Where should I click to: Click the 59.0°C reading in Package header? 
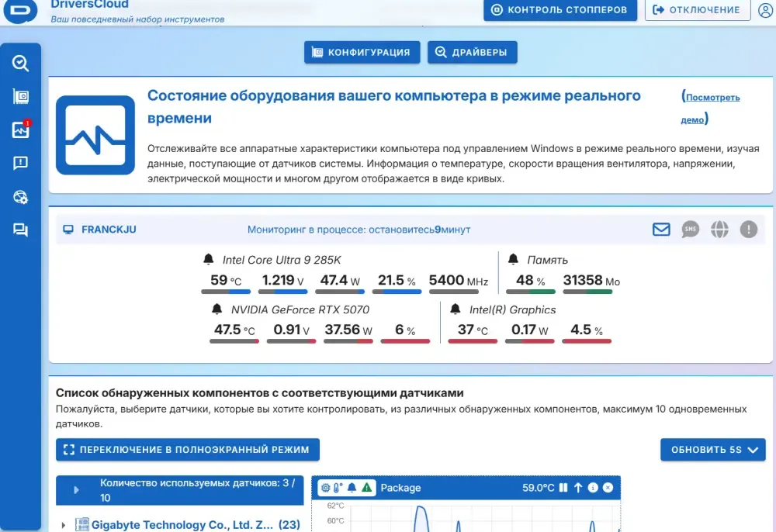pos(538,488)
